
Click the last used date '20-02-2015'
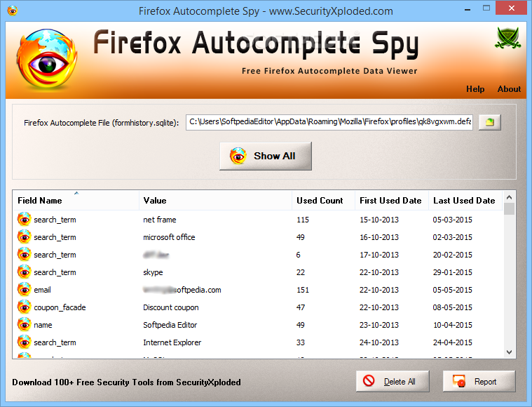pos(452,255)
